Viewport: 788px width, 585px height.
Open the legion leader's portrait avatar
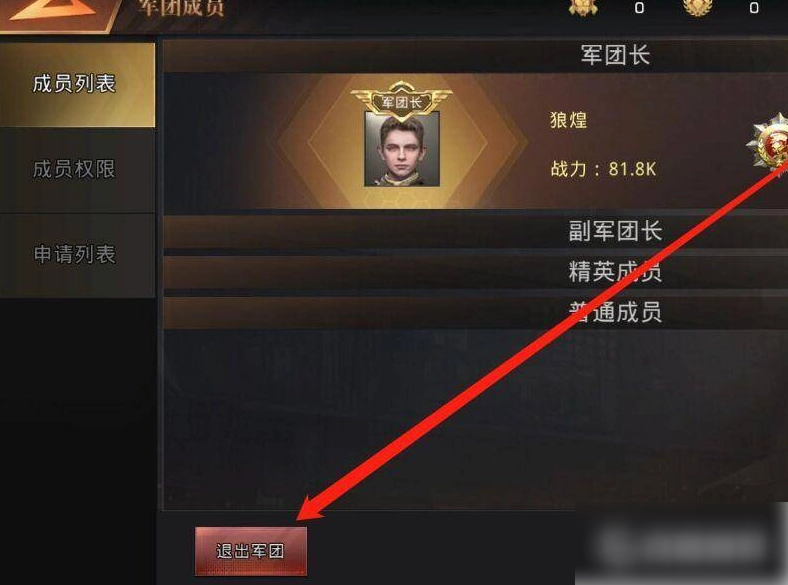402,149
